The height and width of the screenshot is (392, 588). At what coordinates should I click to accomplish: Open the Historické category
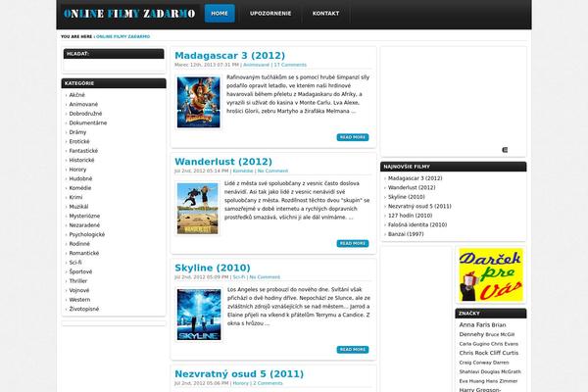pyautogui.click(x=81, y=160)
